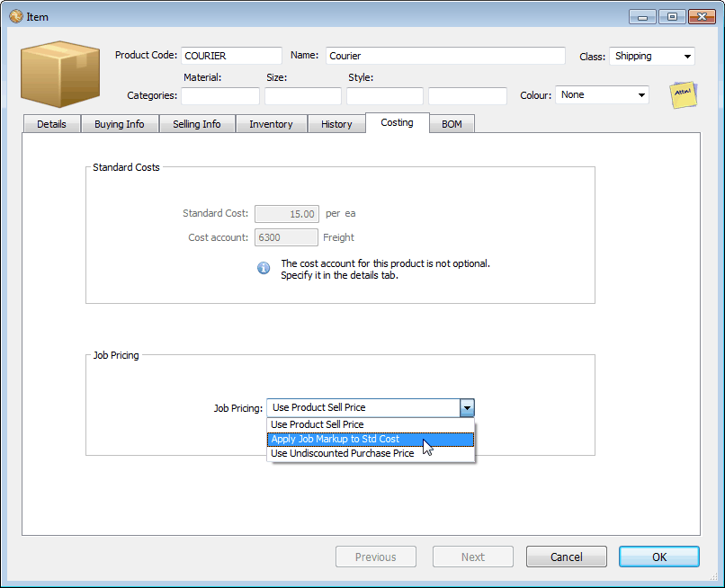Click the disabled Next button
725x588 pixels.
coord(473,557)
